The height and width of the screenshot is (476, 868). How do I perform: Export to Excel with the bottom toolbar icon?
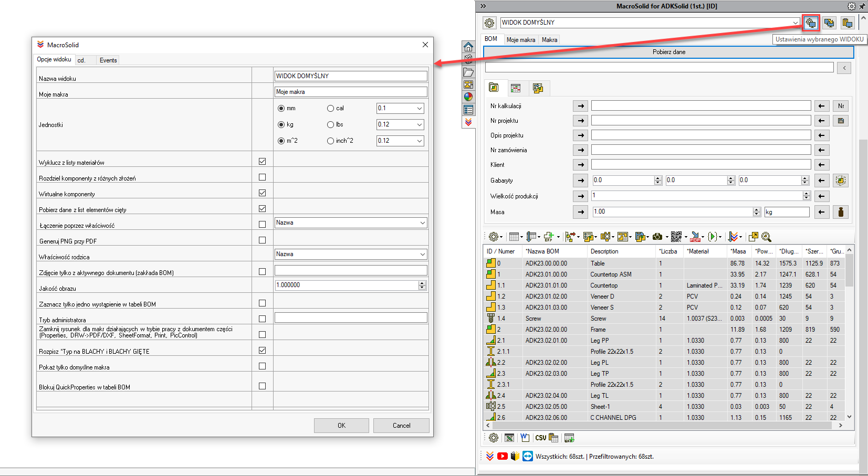point(509,438)
